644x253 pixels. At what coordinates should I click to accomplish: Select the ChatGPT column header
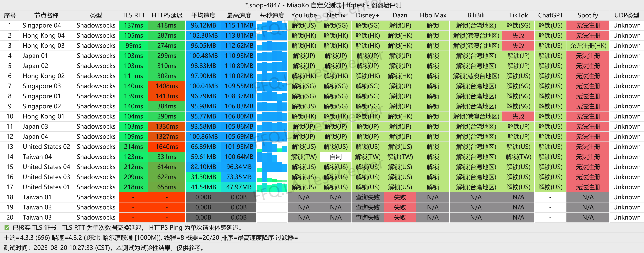(551, 15)
